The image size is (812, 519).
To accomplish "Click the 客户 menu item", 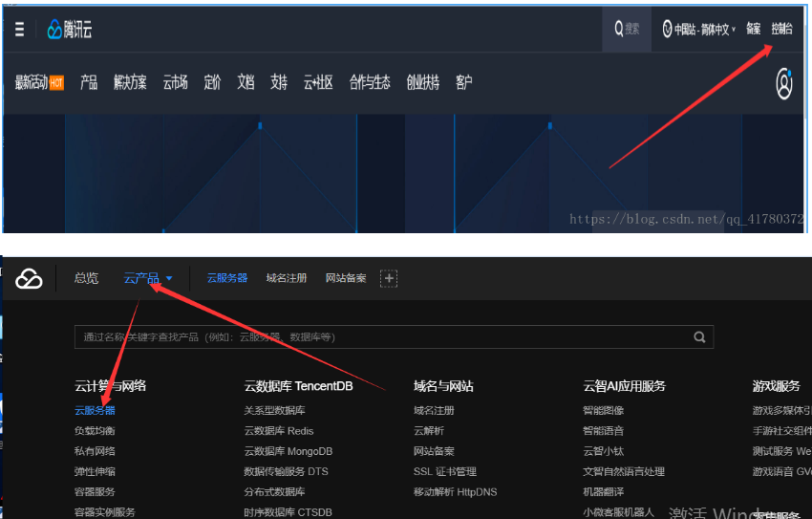I will [464, 82].
